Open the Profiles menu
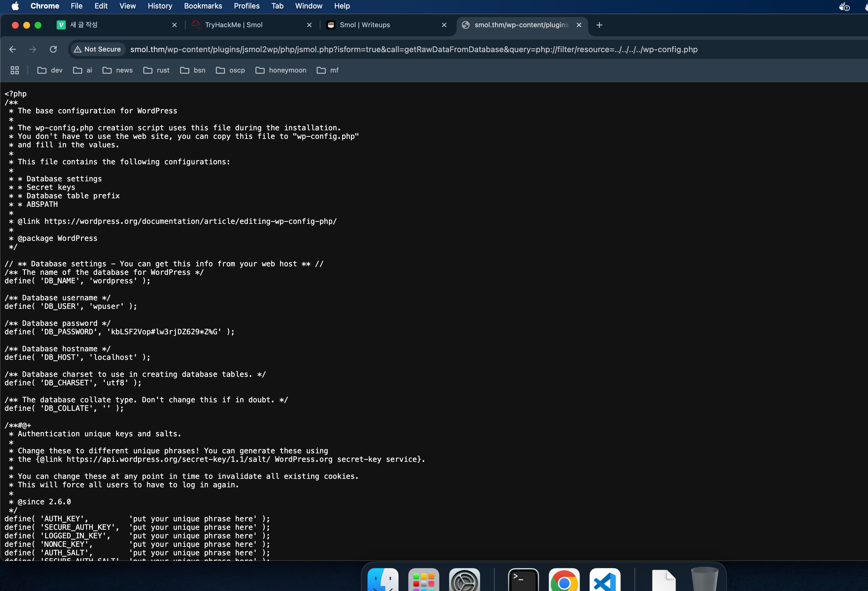 click(246, 6)
